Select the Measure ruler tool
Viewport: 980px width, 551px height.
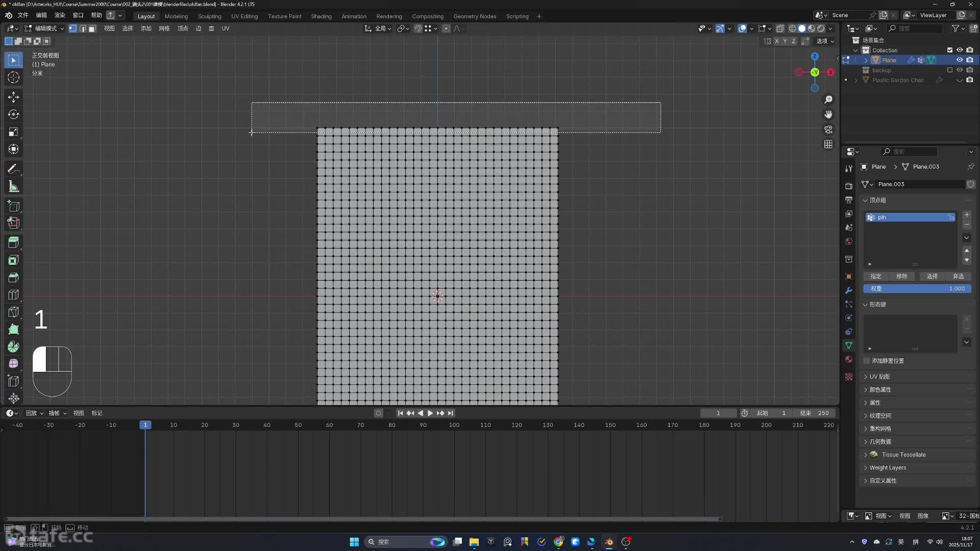[14, 187]
